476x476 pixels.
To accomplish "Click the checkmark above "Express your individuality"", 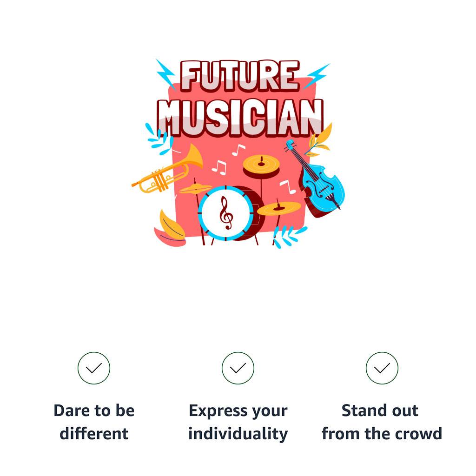I will (x=238, y=368).
